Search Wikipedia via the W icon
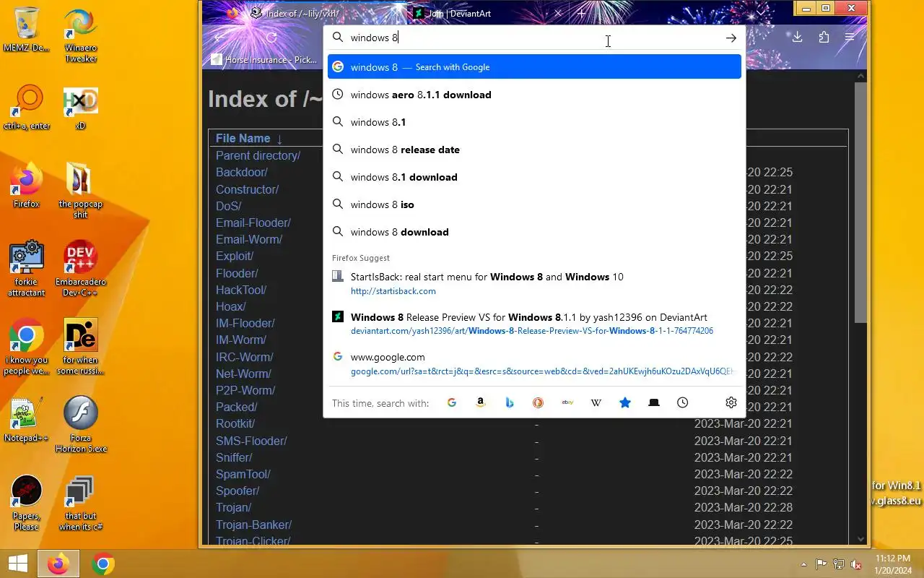This screenshot has width=924, height=578. pos(596,402)
